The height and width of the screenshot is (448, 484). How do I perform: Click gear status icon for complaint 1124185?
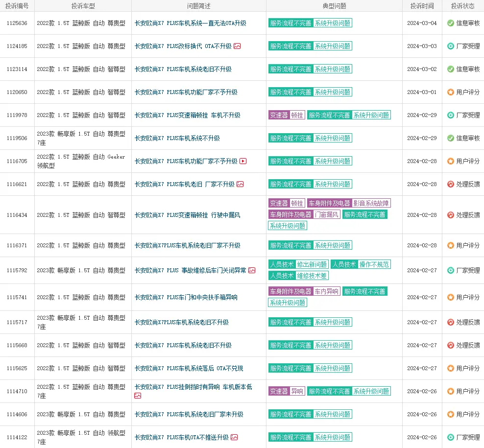click(451, 47)
